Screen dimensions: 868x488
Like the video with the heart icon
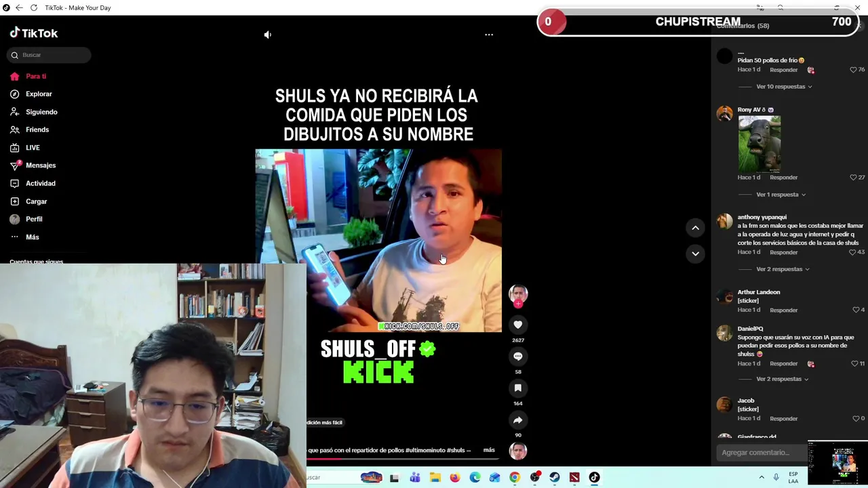tap(518, 325)
